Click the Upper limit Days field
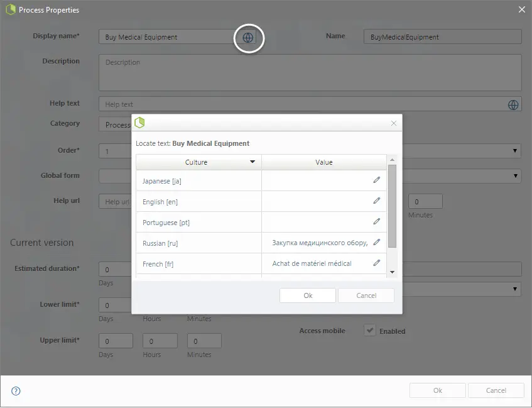This screenshot has width=532, height=408. tap(116, 341)
